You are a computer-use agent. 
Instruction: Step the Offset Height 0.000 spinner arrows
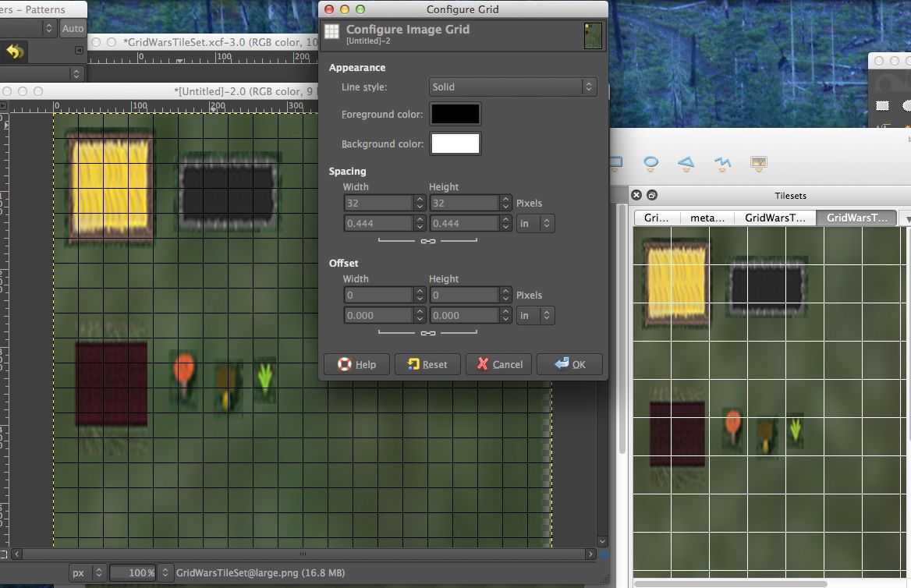tap(505, 315)
